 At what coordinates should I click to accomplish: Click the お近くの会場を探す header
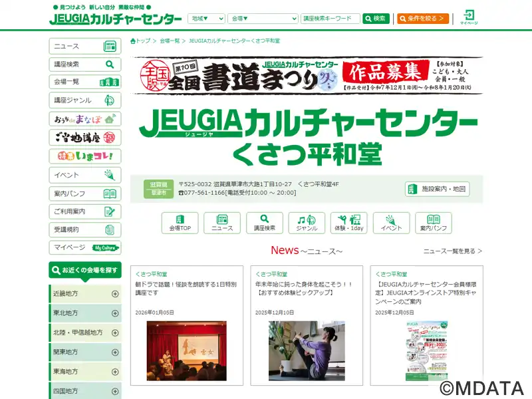(85, 270)
